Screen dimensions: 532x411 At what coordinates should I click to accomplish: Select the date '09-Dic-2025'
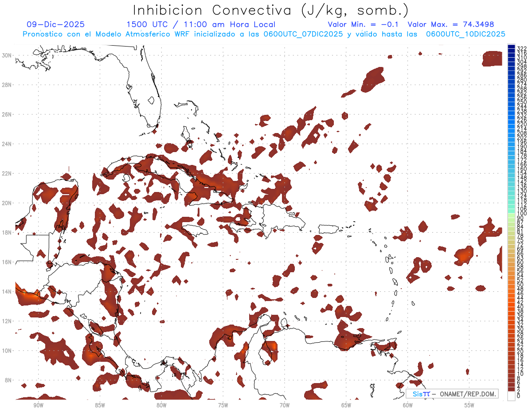pyautogui.click(x=55, y=25)
